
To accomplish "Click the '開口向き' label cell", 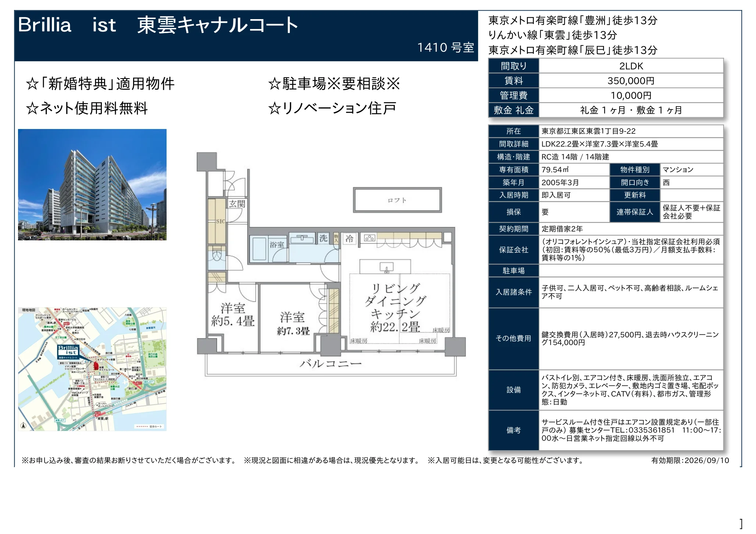I will coord(635,183).
